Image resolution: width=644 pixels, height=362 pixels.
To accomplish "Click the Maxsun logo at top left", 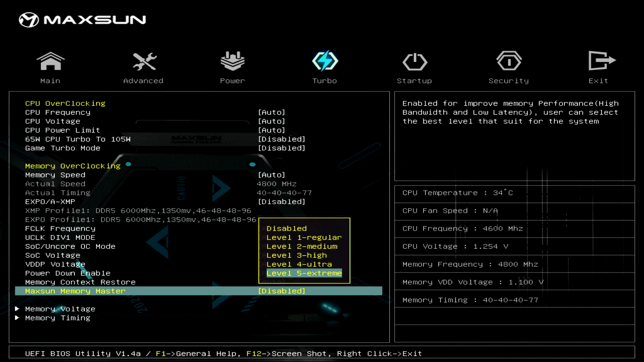I will click(x=82, y=20).
